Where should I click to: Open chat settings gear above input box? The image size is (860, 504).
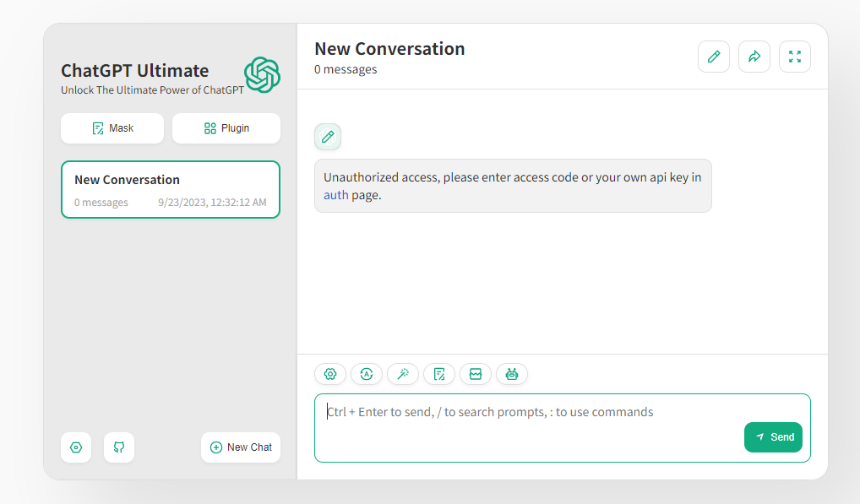(330, 374)
